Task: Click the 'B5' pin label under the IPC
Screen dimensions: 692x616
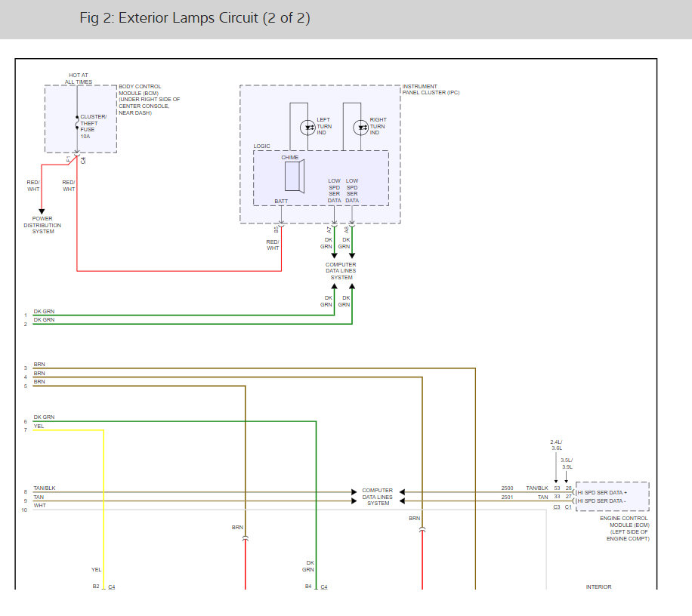Action: point(276,229)
